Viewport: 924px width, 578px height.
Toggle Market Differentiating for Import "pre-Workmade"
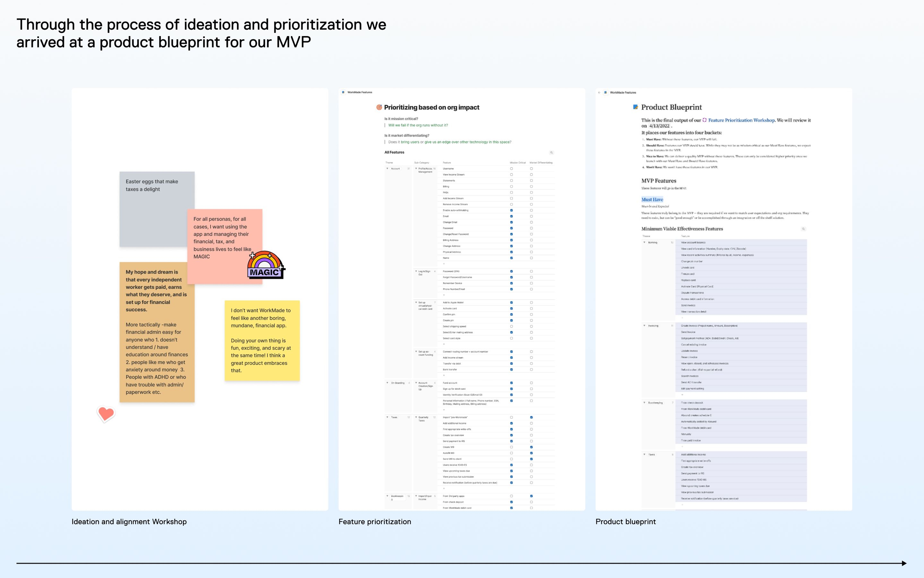(531, 417)
